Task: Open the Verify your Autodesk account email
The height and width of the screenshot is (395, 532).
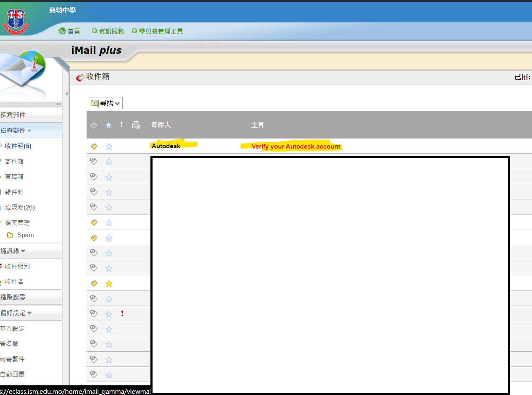Action: [296, 146]
